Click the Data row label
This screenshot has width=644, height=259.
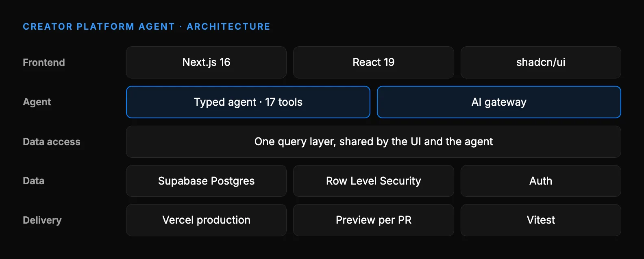pos(33,181)
